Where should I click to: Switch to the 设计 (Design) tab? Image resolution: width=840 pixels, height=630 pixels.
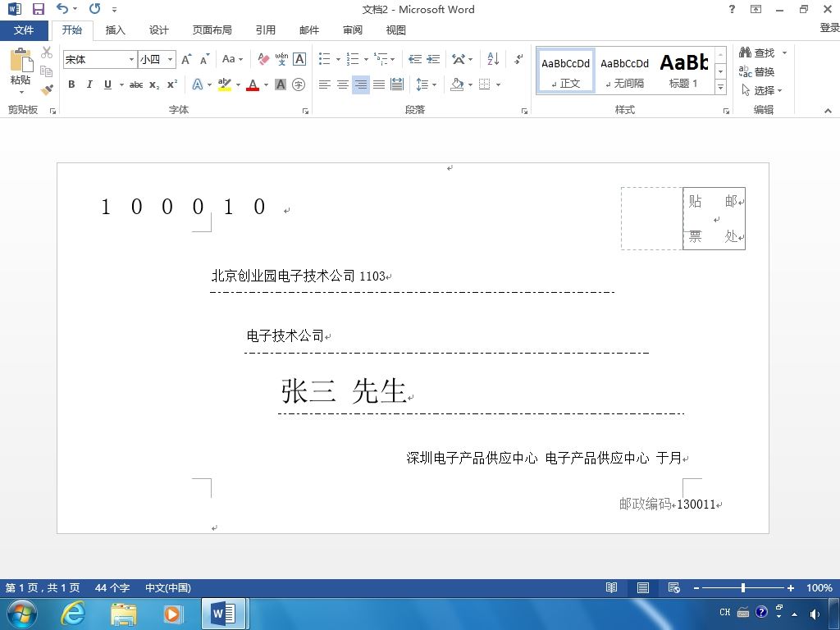click(x=158, y=30)
